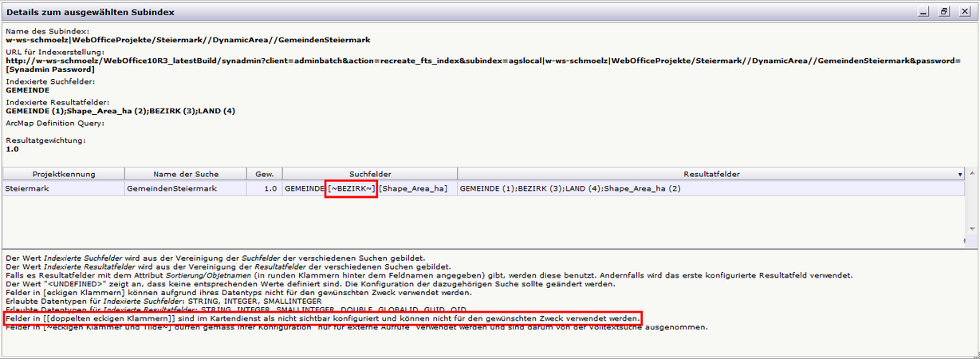Click the subindex name ending //GemeindenSteiermark
Image resolution: width=980 pixels, height=359 pixels.
click(x=187, y=39)
